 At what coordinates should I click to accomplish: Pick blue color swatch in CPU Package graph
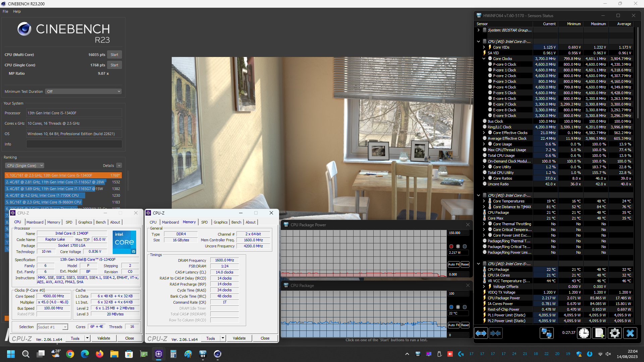point(451,307)
